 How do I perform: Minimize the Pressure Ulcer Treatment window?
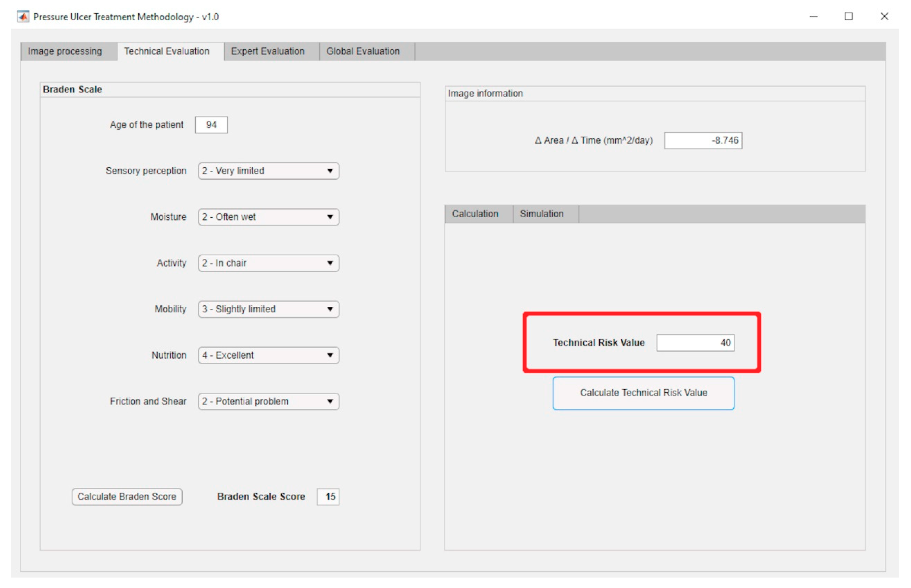coord(814,17)
